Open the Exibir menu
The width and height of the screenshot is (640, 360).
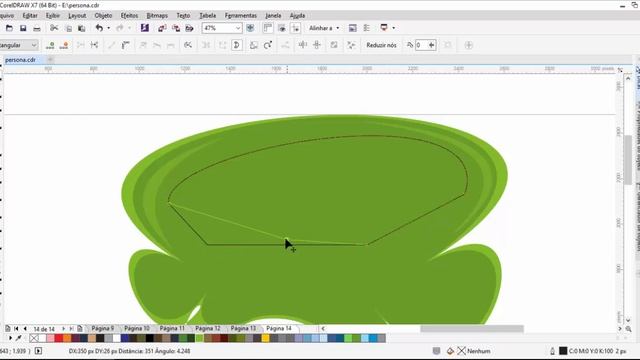coord(53,16)
